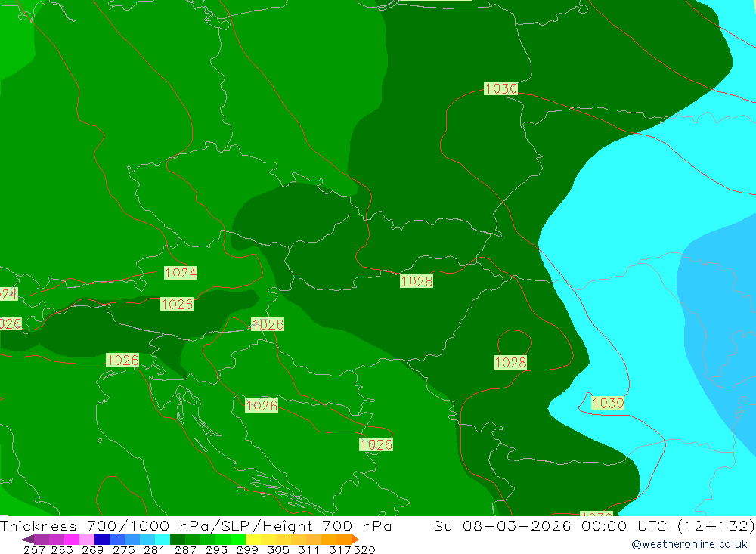756x554 pixels.
Task: Click the legend value 320
Action: click(364, 550)
